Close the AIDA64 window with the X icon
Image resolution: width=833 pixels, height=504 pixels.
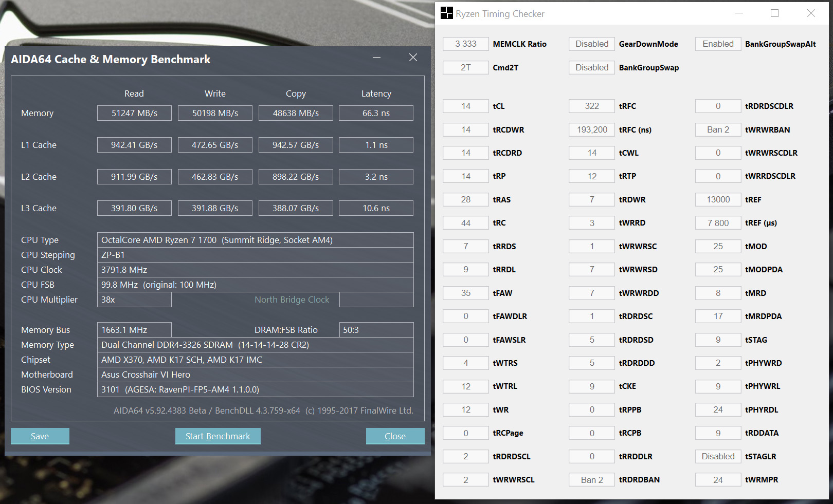pos(413,58)
